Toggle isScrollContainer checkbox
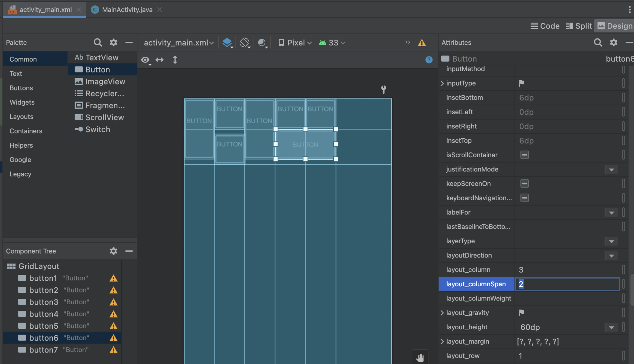The height and width of the screenshot is (364, 634). pos(524,155)
